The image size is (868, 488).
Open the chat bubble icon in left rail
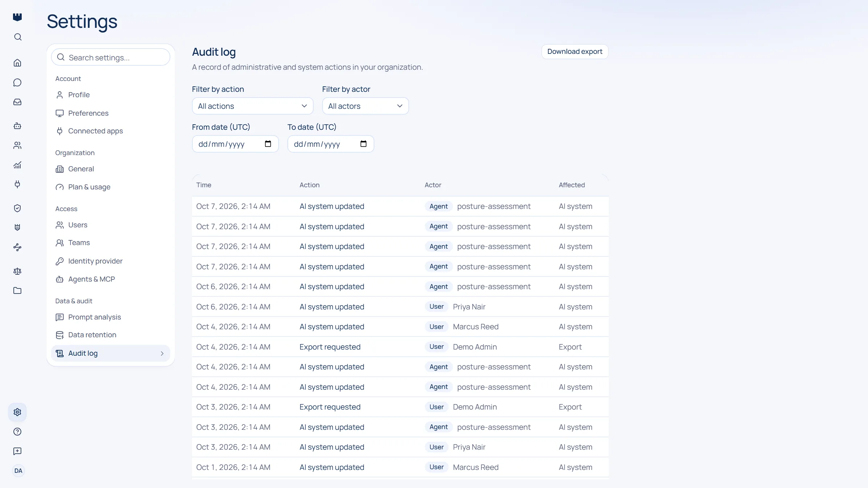click(17, 82)
